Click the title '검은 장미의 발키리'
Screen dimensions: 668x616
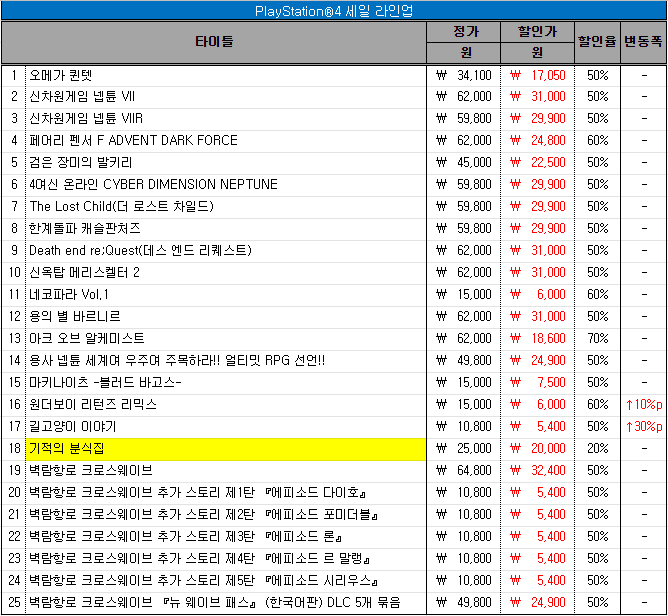coord(81,163)
